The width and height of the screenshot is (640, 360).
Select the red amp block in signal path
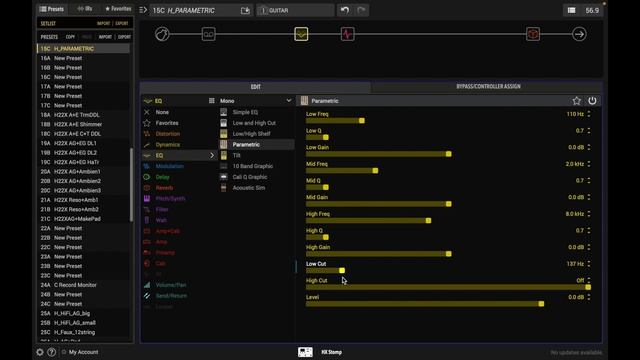[x=347, y=34]
